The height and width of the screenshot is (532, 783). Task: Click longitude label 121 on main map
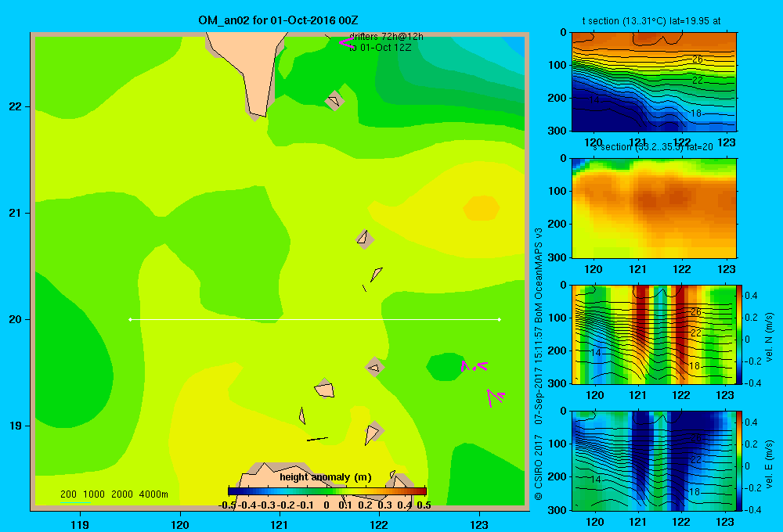click(280, 524)
